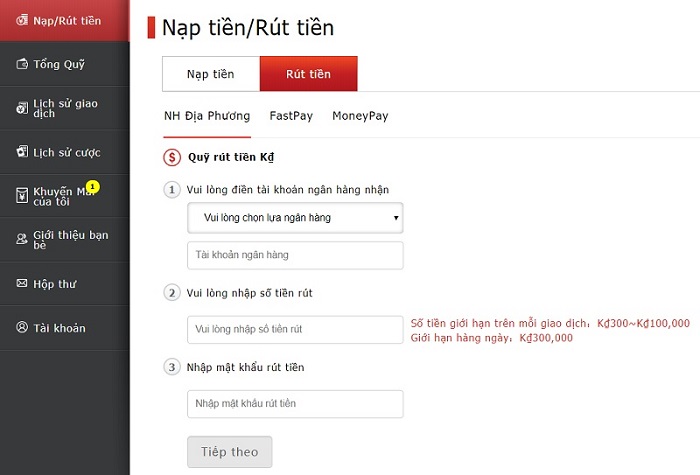Switch to FastPay withdrawal method

coord(291,116)
